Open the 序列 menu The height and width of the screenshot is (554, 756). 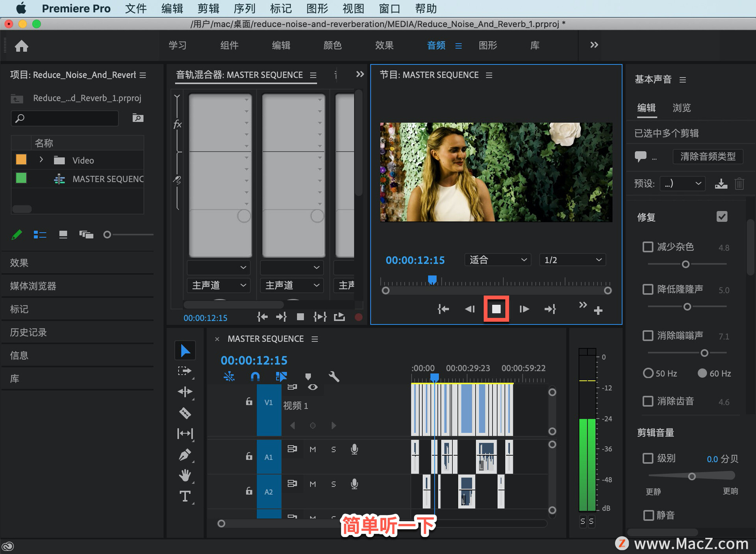click(x=245, y=8)
